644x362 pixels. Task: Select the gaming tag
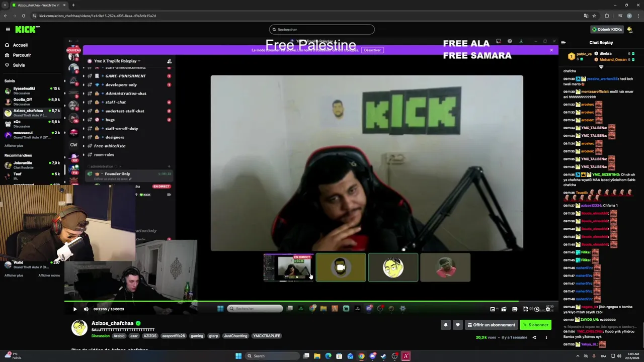[x=197, y=336]
